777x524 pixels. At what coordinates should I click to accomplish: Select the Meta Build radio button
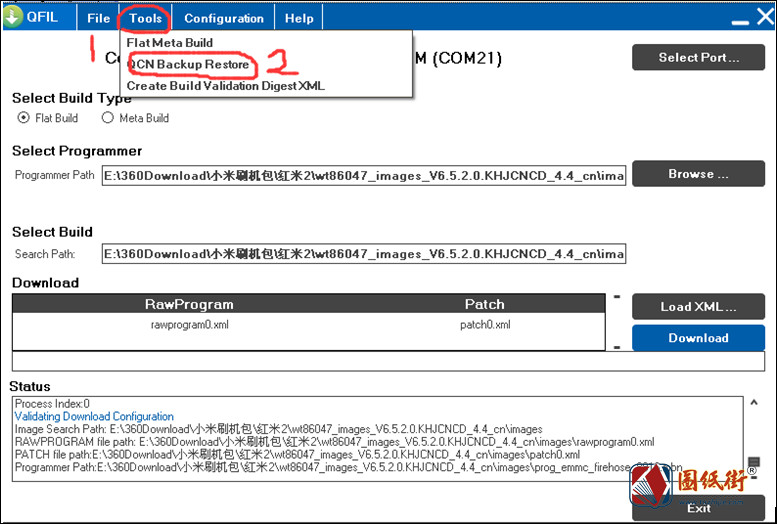(x=108, y=118)
